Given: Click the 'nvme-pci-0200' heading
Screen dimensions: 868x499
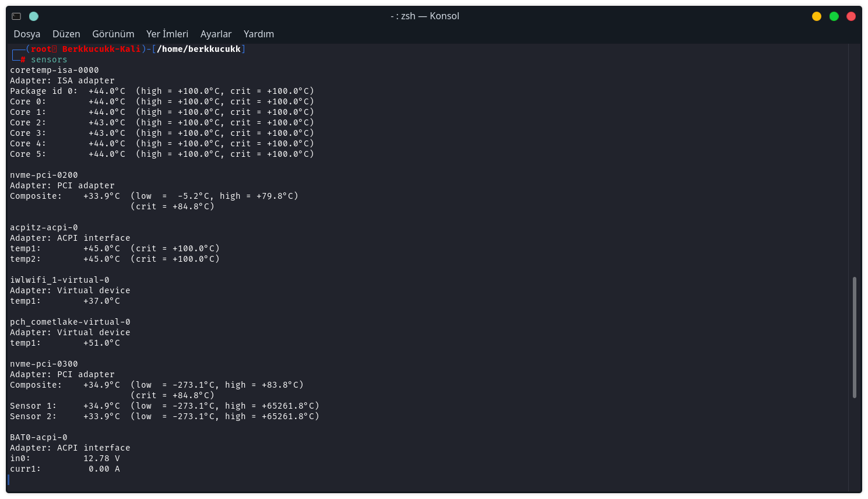Looking at the screenshot, I should pos(44,175).
